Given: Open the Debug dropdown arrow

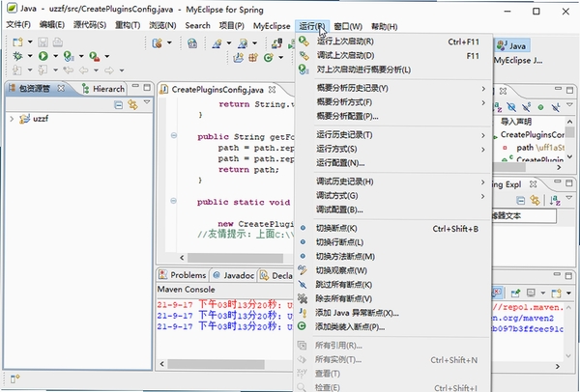Looking at the screenshot, I should pos(30,56).
